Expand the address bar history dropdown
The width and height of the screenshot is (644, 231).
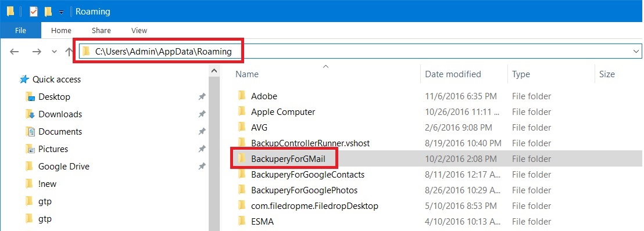pyautogui.click(x=636, y=51)
